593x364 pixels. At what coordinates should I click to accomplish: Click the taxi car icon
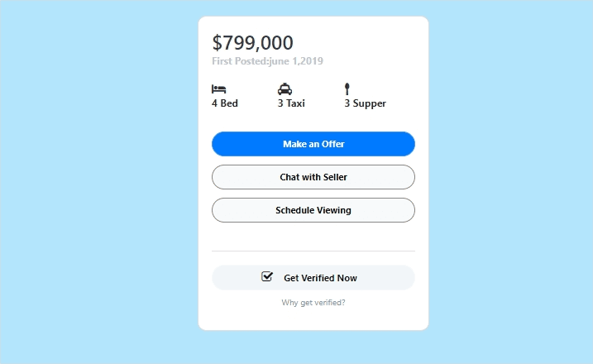click(x=285, y=89)
